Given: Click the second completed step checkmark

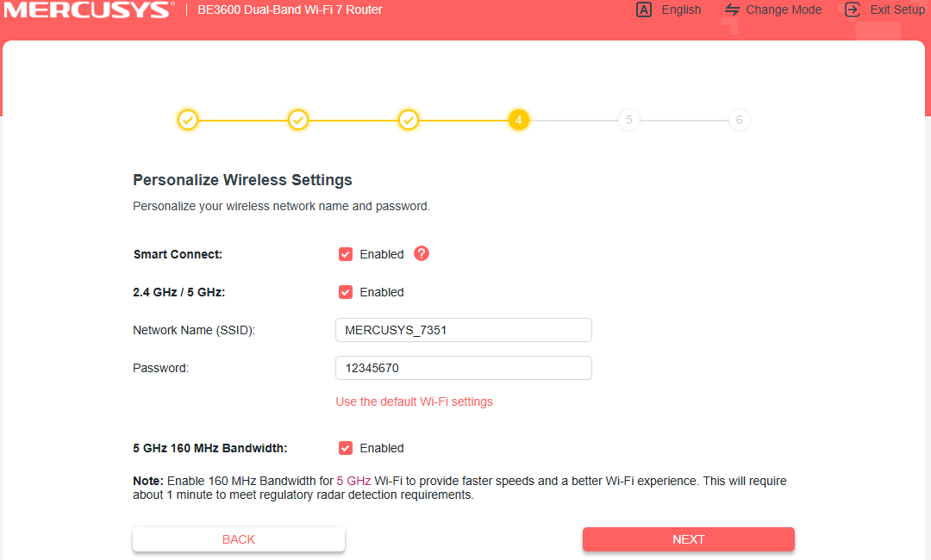Looking at the screenshot, I should (x=298, y=120).
